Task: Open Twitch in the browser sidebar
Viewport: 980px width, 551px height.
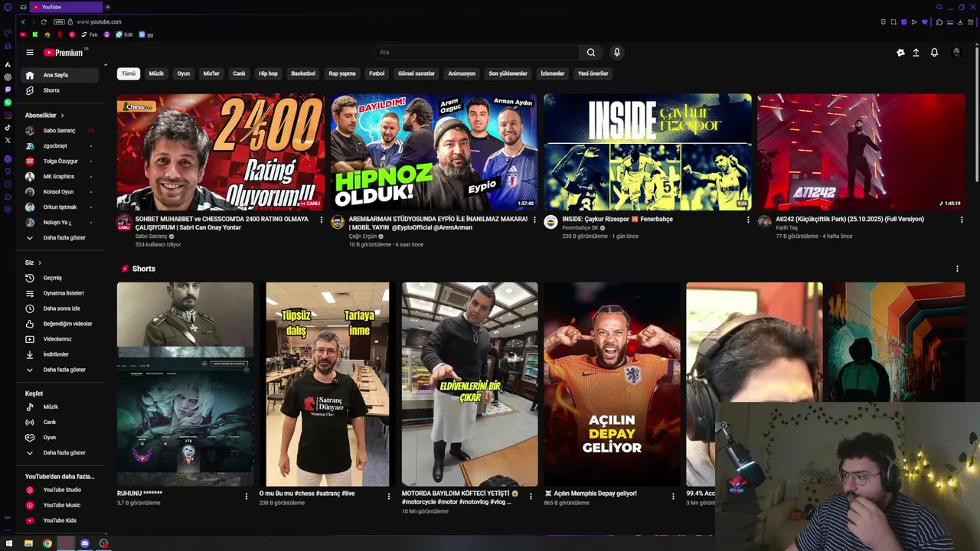Action: (x=8, y=90)
